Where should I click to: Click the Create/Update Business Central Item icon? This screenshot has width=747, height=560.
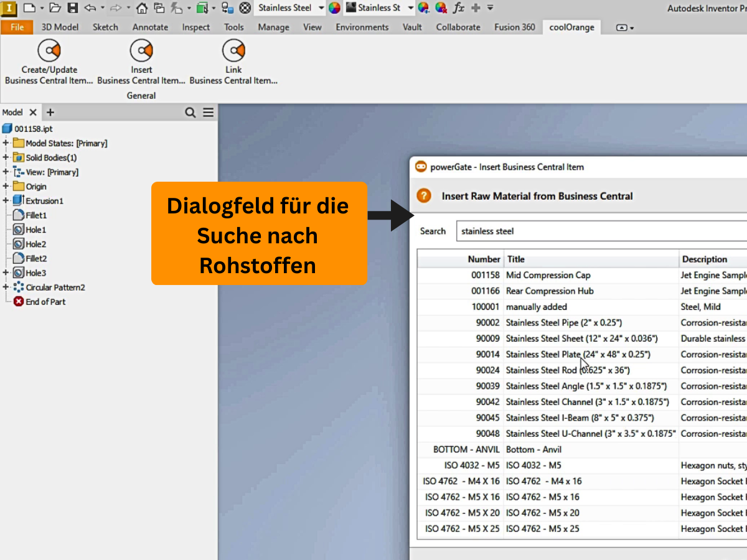[x=49, y=50]
